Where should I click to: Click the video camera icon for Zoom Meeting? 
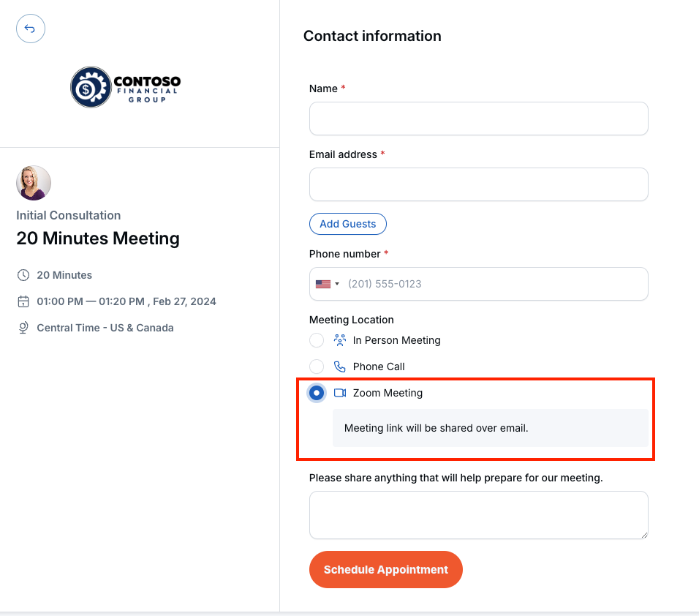pos(340,393)
